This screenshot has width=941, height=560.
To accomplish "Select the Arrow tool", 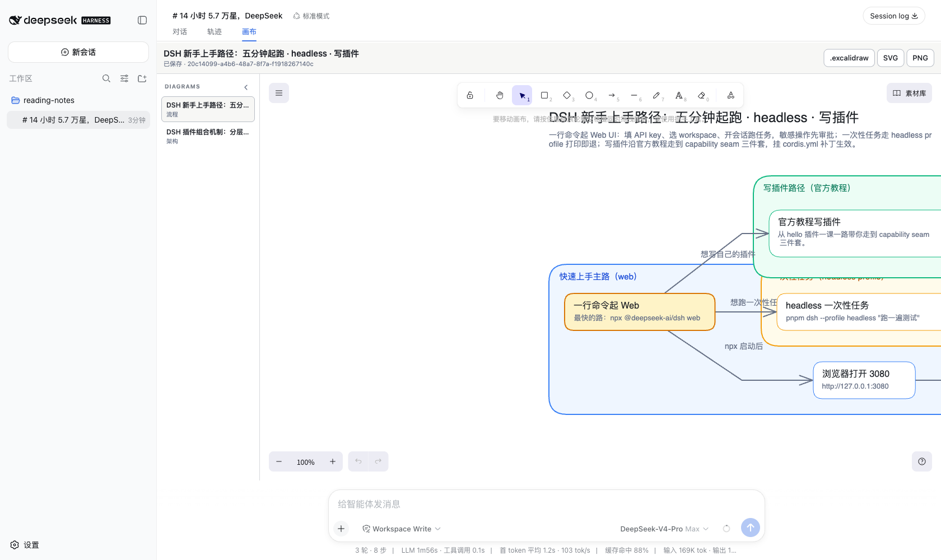I will pyautogui.click(x=612, y=95).
